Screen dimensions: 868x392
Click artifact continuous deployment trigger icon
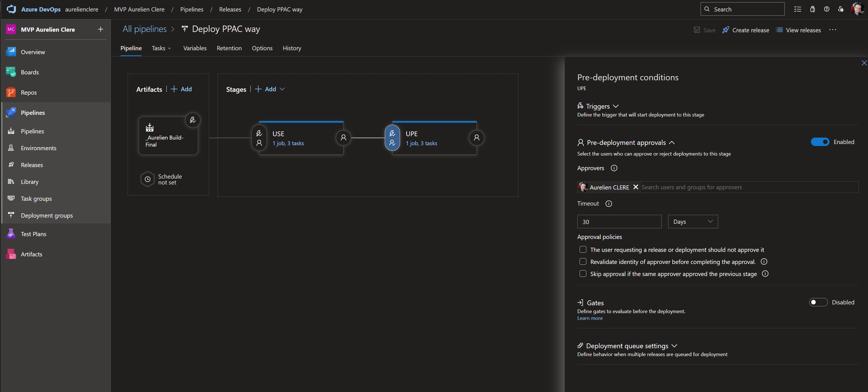(x=193, y=120)
